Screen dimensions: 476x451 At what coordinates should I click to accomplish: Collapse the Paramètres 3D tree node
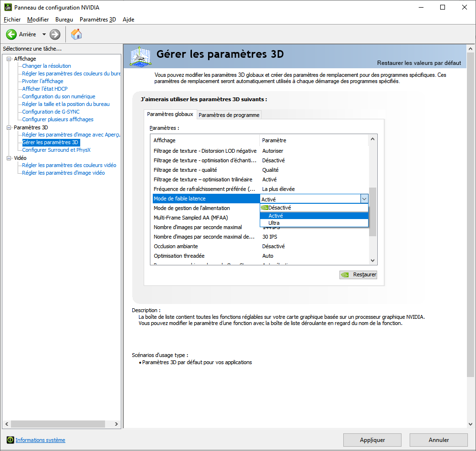(9, 127)
